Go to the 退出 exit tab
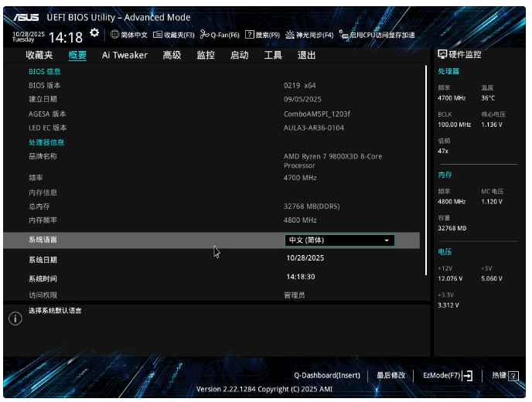532x402 pixels. 307,55
